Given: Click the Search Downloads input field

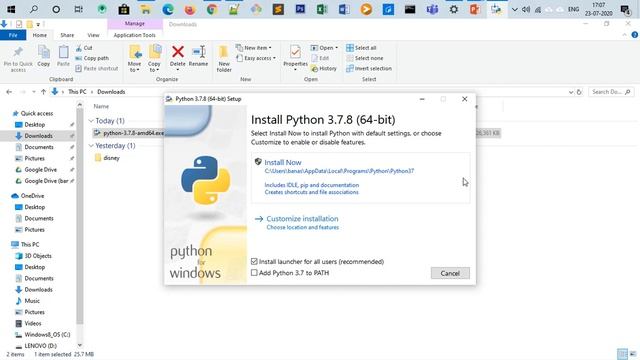Looking at the screenshot, I should (611, 92).
